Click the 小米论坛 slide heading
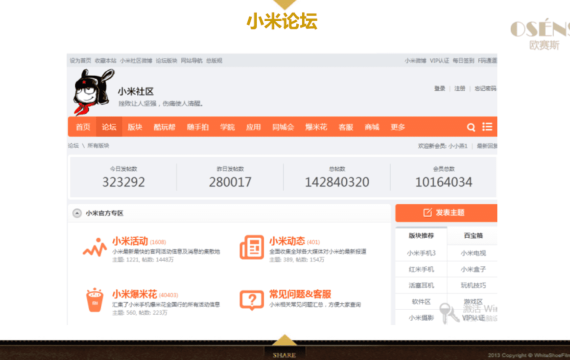Viewport: 570px width, 360px height. coord(282,21)
